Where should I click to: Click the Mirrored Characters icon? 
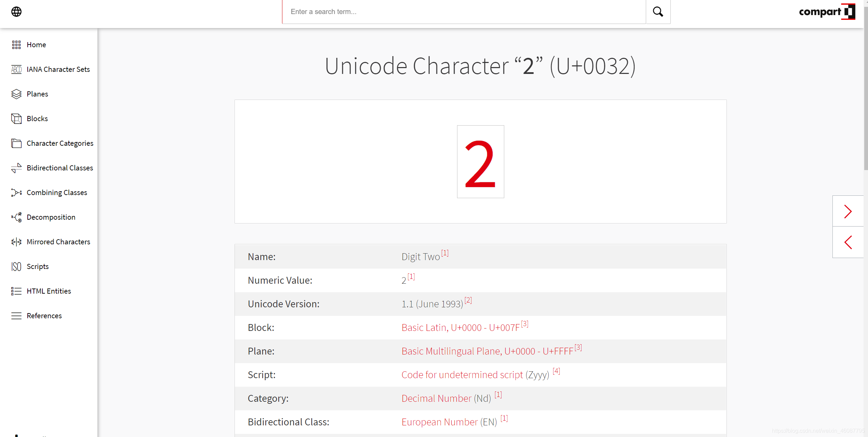coord(16,242)
